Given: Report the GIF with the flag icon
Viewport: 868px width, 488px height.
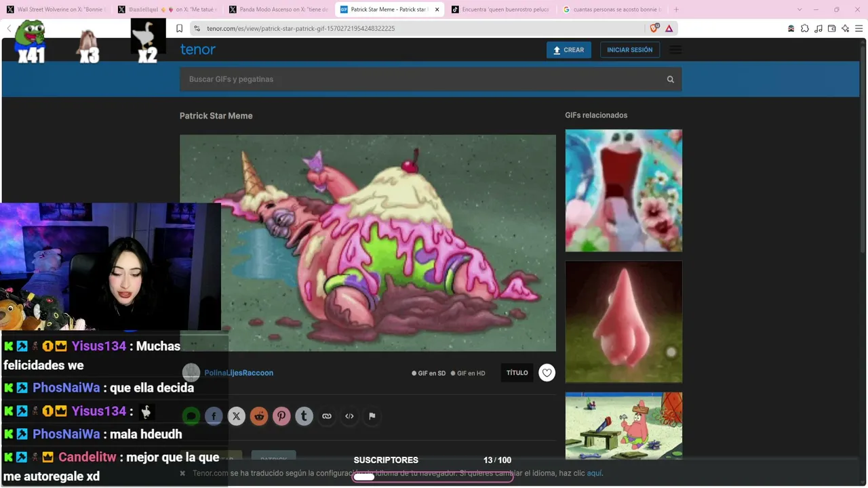Looking at the screenshot, I should click(372, 416).
